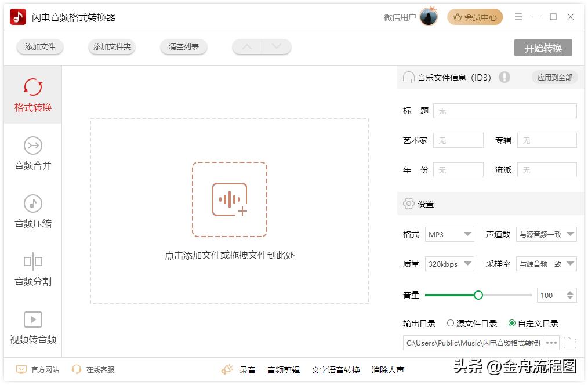Image resolution: width=588 pixels, height=385 pixels.
Task: Switch to 音频压缩 compression tool
Action: point(32,211)
